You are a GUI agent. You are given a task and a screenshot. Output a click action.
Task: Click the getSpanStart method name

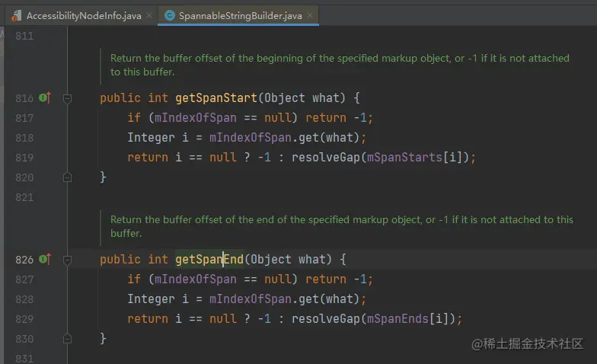[x=216, y=98]
